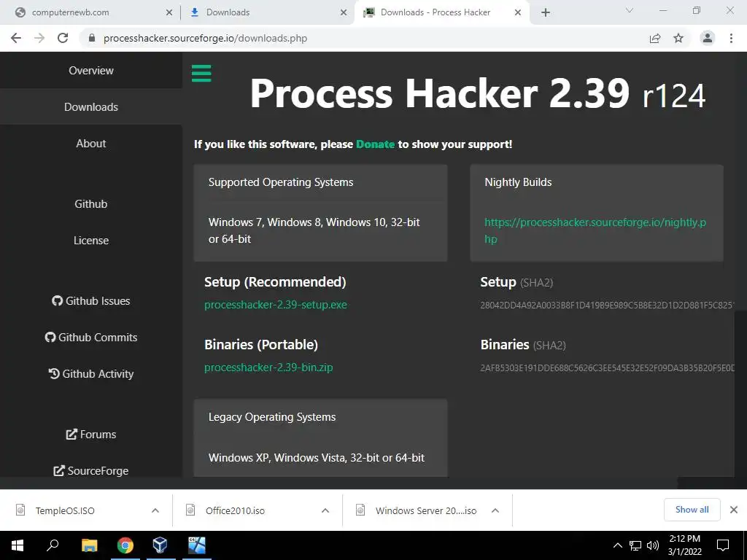The image size is (747, 560).
Task: Open Github Activity link
Action: pos(91,374)
